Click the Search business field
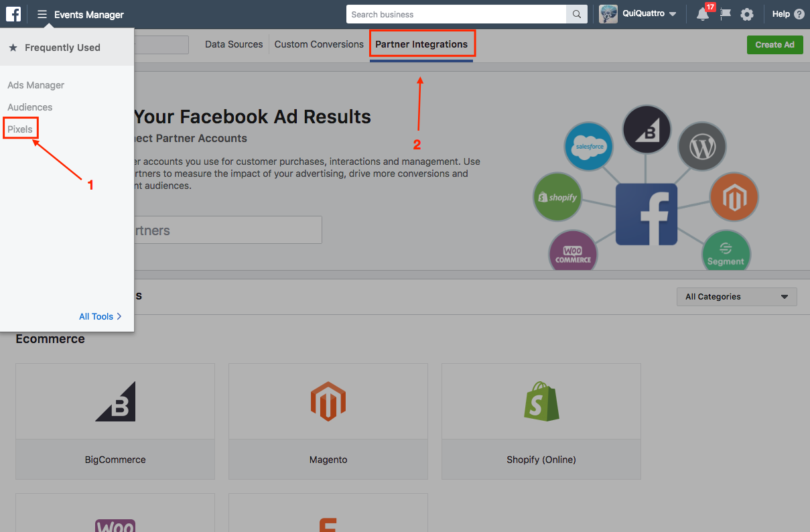Screen dimensions: 810x532 pyautogui.click(x=456, y=14)
